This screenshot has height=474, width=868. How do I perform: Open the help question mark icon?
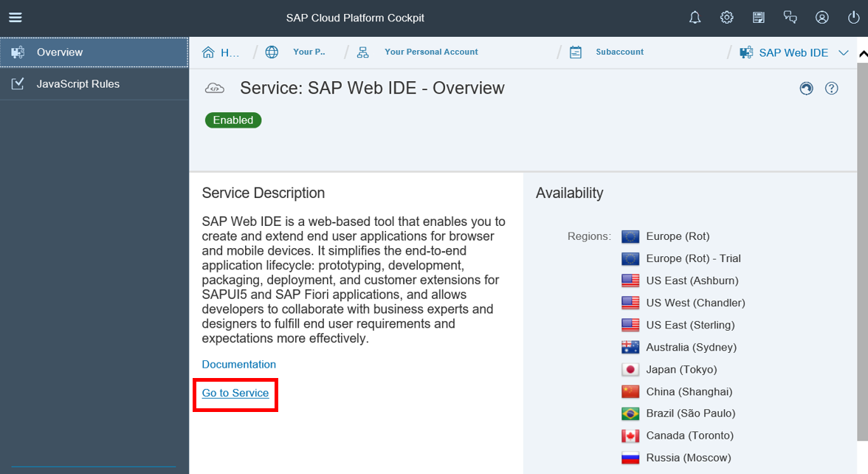coord(831,88)
